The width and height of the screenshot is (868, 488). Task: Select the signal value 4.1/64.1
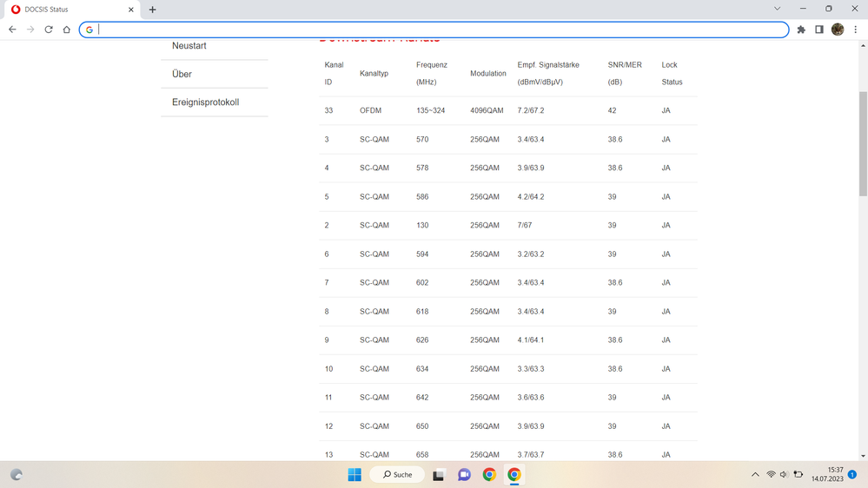[531, 340]
